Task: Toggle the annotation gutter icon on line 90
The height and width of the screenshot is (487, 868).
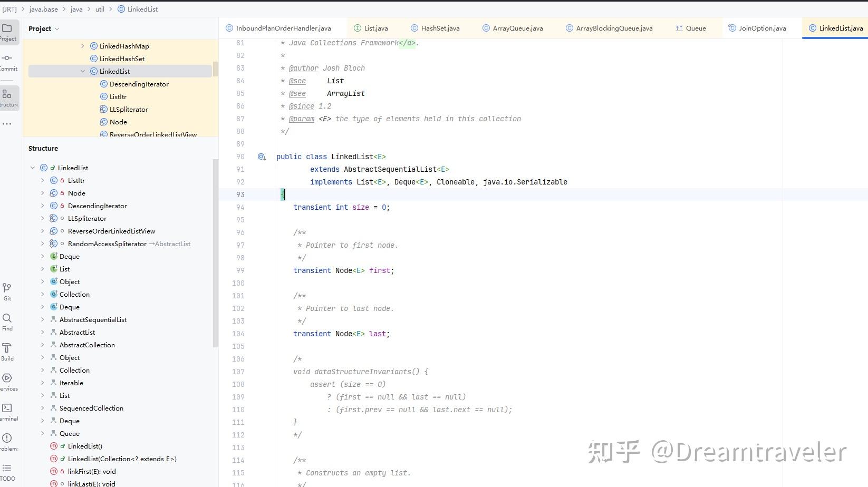Action: 262,157
